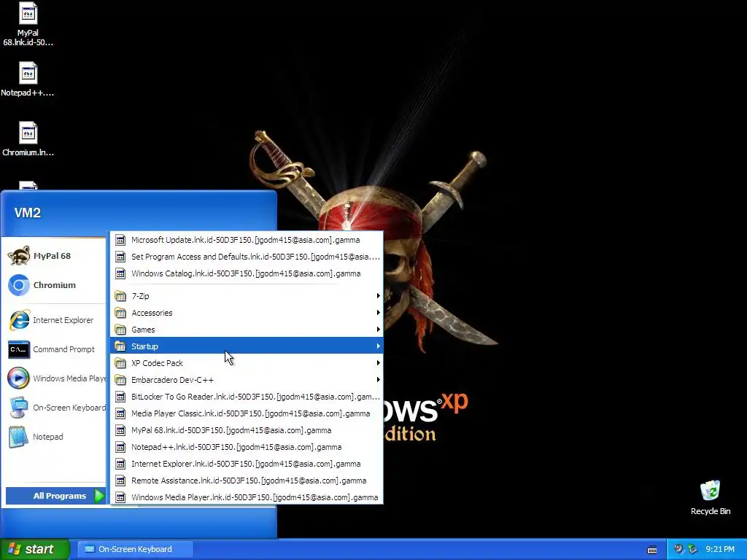
Task: Click the Command Prompt label text
Action: [x=64, y=349]
